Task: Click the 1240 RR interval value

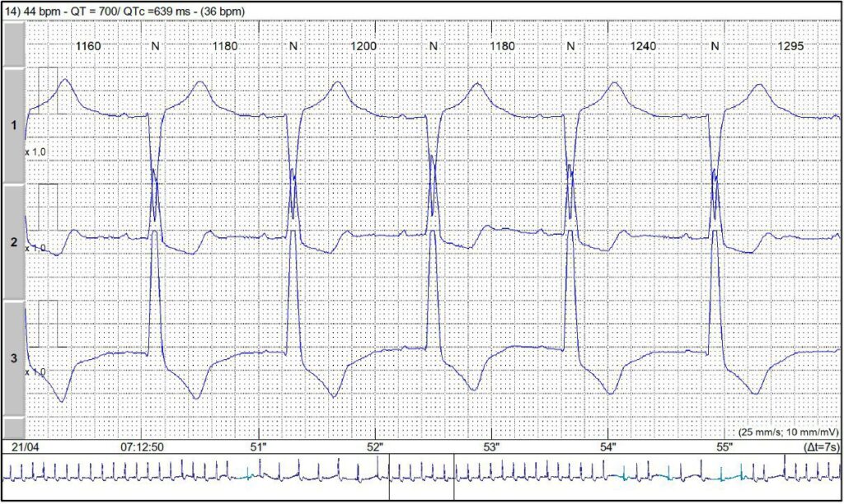Action: tap(643, 46)
